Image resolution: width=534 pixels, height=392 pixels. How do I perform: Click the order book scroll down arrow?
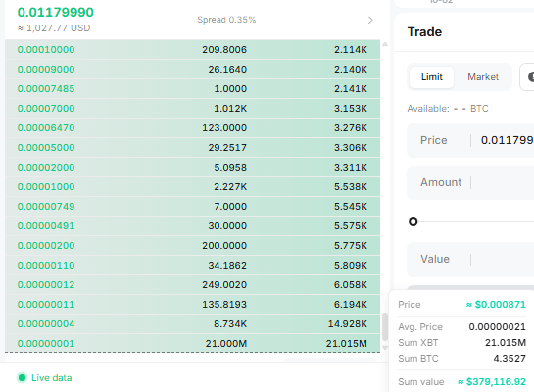click(x=385, y=348)
